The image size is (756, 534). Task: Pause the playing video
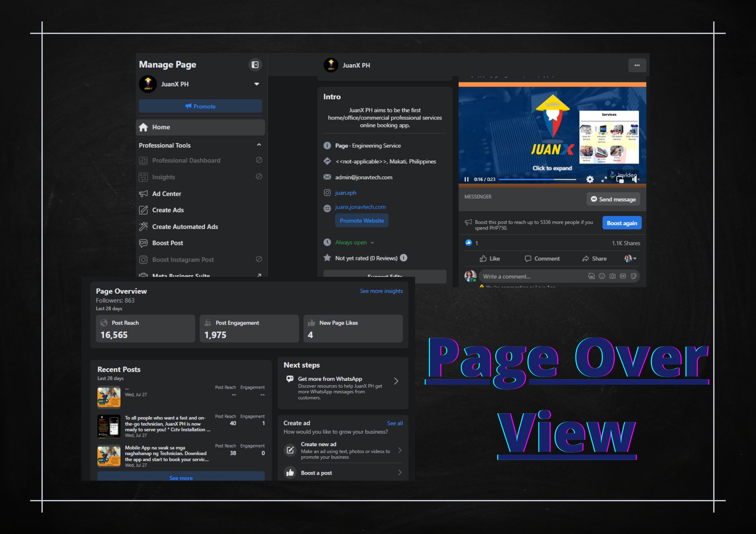click(x=466, y=179)
